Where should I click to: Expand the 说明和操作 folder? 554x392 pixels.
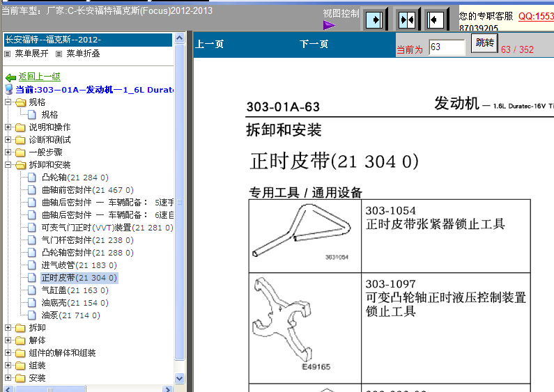coord(8,127)
